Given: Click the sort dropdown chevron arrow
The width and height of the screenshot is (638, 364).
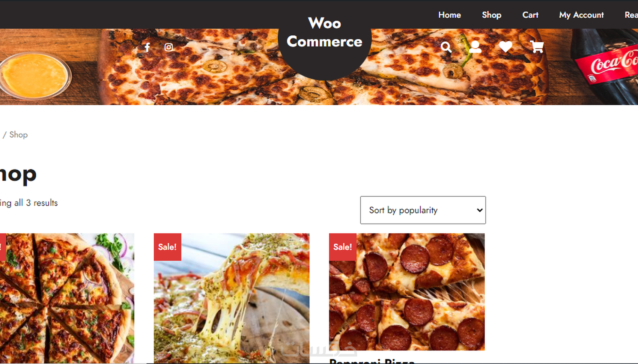Looking at the screenshot, I should (x=479, y=210).
